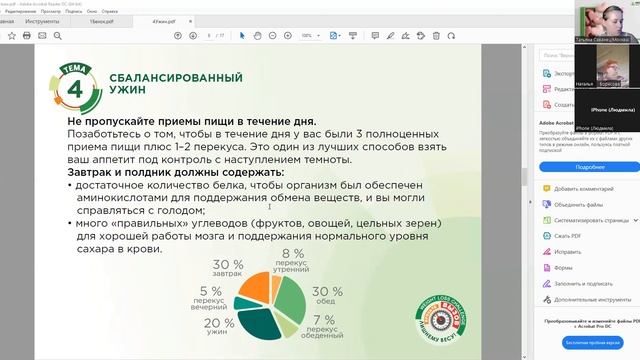
Task: Expand the Систематизировать страницы chevron
Action: coord(636,220)
